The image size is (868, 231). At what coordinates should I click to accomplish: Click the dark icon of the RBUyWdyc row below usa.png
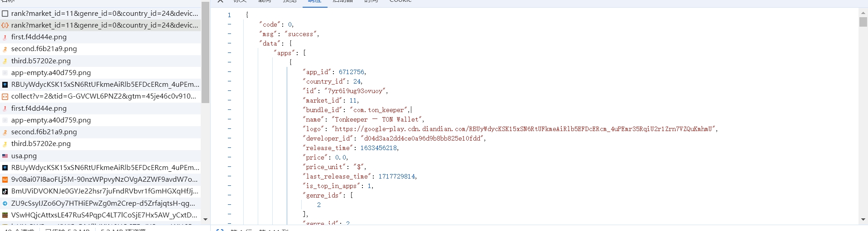pos(5,168)
